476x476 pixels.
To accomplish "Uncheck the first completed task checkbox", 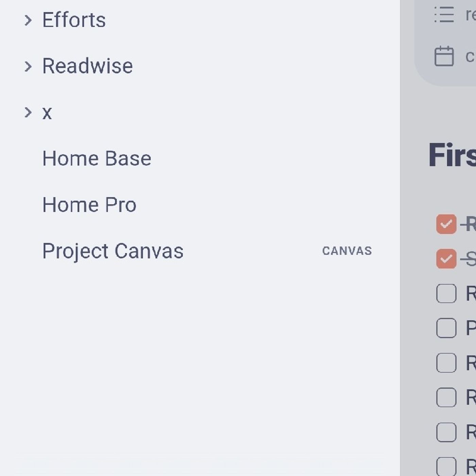I will pos(446,224).
